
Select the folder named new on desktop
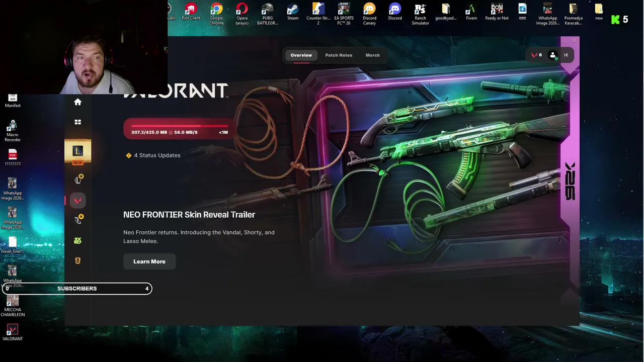point(599,12)
